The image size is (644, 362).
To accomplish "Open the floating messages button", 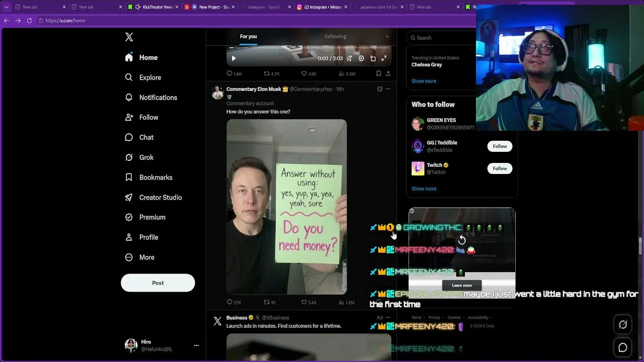I will 623,347.
